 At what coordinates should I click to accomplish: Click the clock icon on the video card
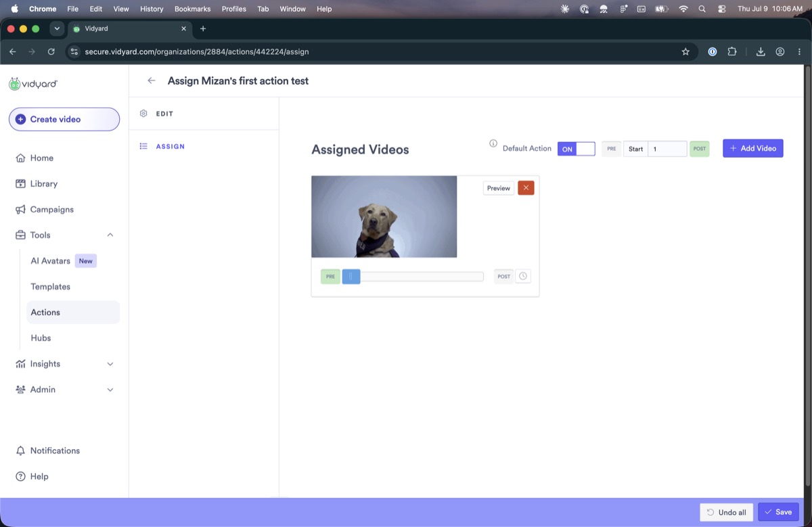(523, 276)
